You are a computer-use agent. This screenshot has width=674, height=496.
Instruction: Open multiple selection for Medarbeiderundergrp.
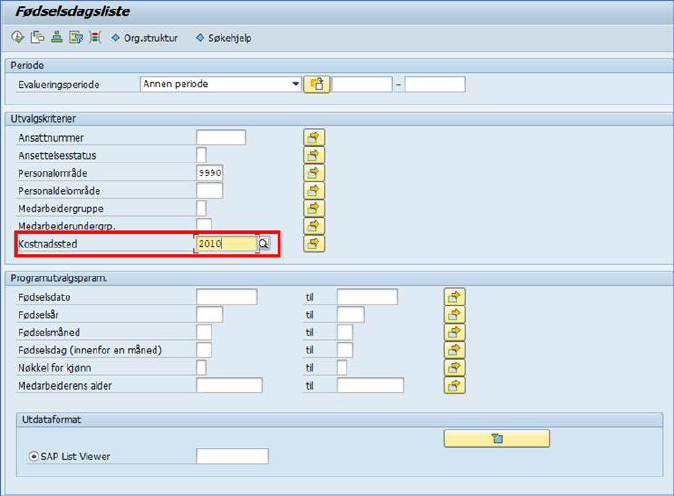pyautogui.click(x=314, y=226)
